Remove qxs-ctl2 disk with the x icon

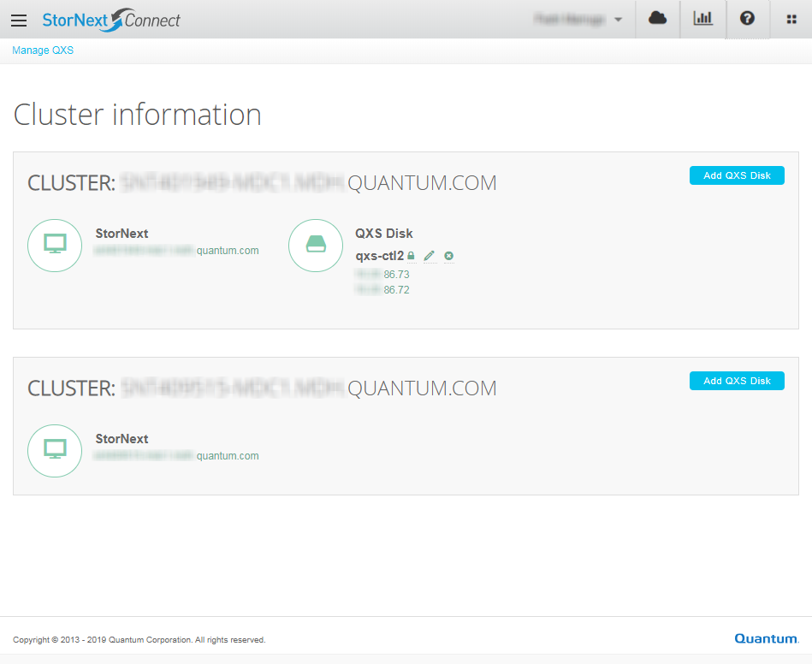tap(449, 256)
